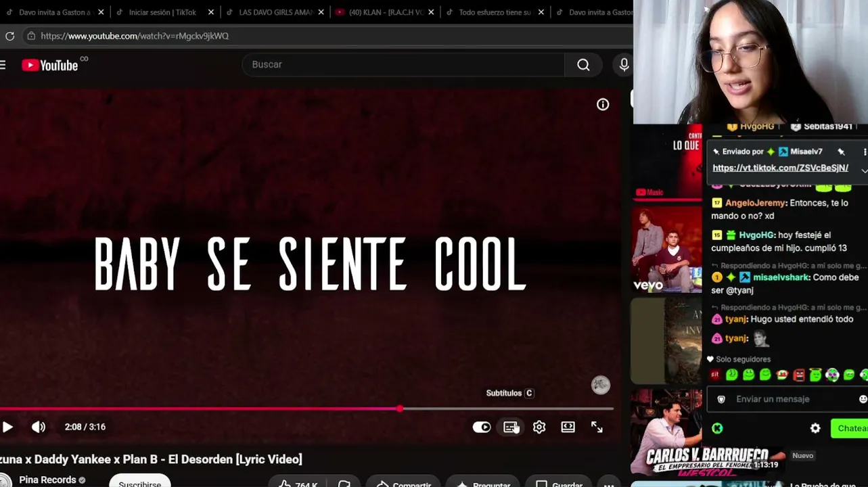Open the YouTube Music mix thumbnail
868x487 pixels.
pos(666,162)
